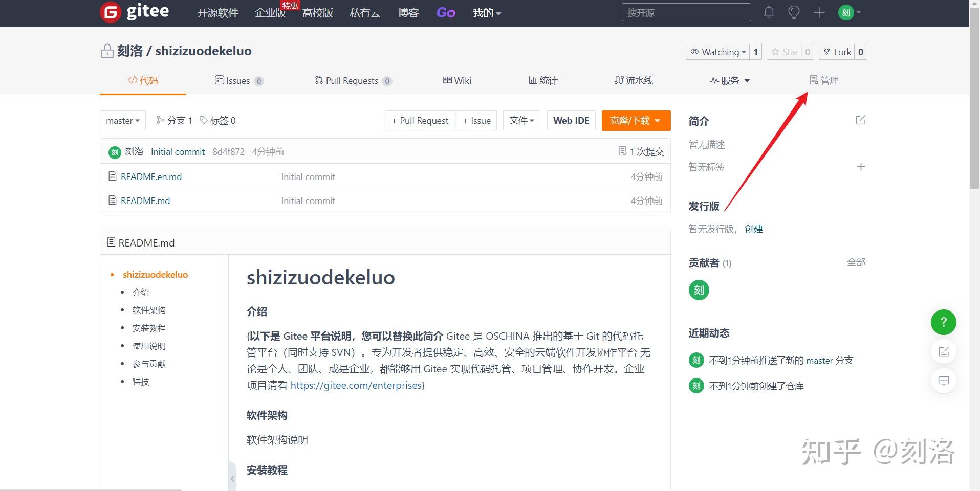Go to 高校版 in the navigation
980x491 pixels.
317,13
